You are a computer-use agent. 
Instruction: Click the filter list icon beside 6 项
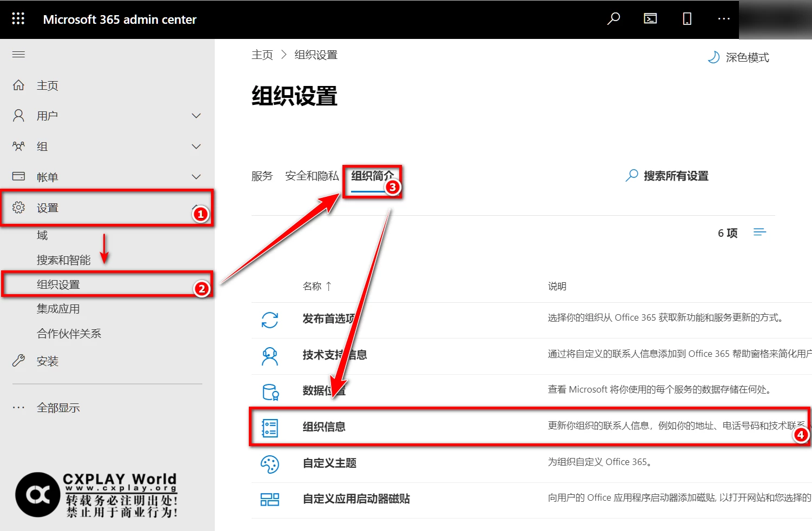760,232
